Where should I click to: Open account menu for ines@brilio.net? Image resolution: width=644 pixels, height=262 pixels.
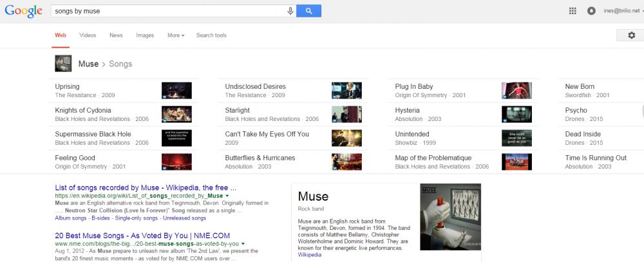pyautogui.click(x=623, y=11)
